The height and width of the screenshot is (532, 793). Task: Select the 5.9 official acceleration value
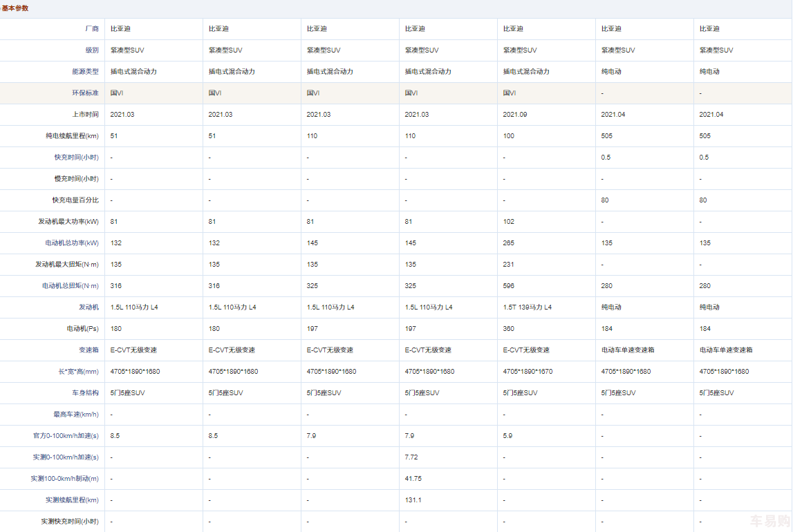click(x=507, y=435)
